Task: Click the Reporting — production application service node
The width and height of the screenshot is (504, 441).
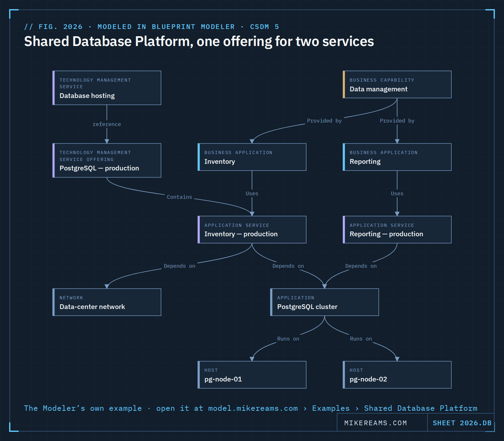Action: point(397,230)
